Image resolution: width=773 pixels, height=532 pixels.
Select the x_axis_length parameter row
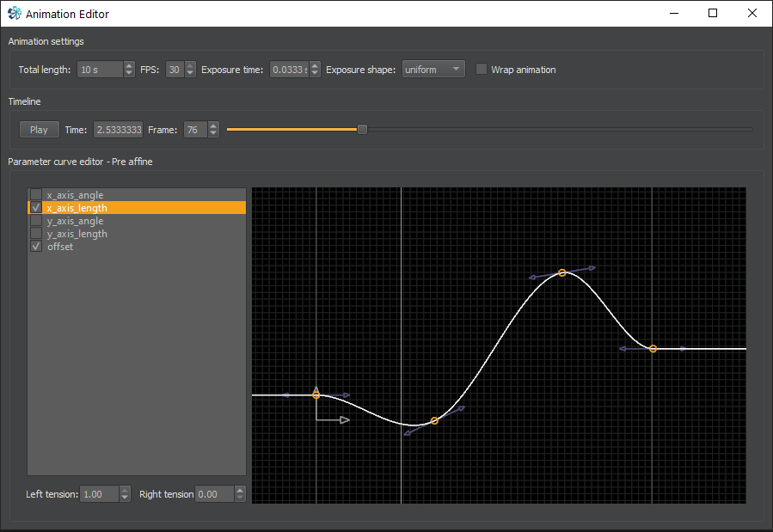(x=137, y=207)
